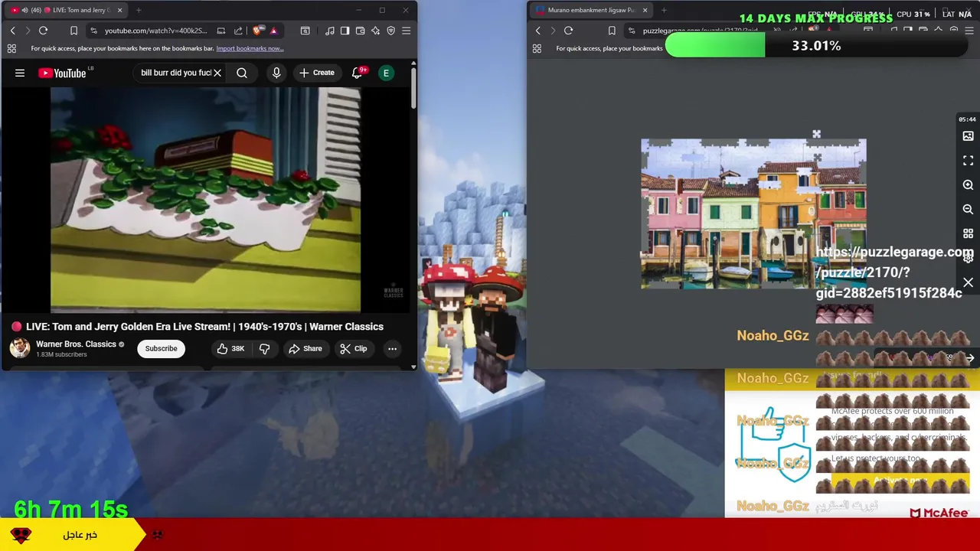Subscribe to Warner Bros. Classics

(x=161, y=348)
